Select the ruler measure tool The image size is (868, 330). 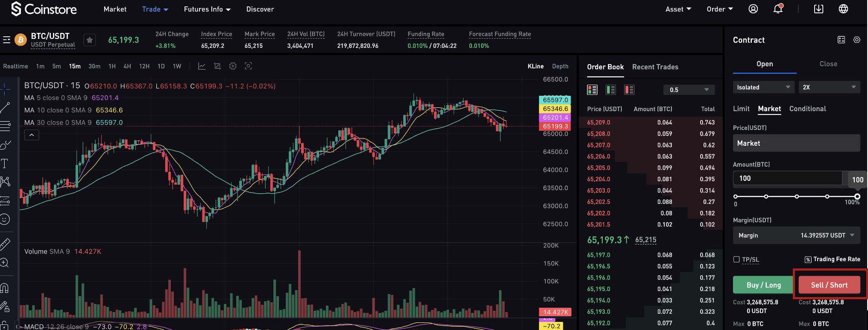5,244
